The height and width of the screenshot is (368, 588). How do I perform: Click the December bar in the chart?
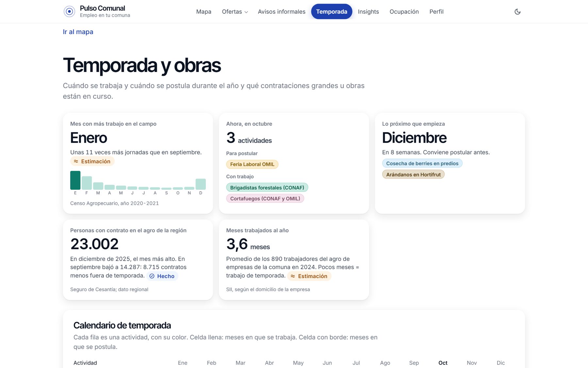coord(201,184)
